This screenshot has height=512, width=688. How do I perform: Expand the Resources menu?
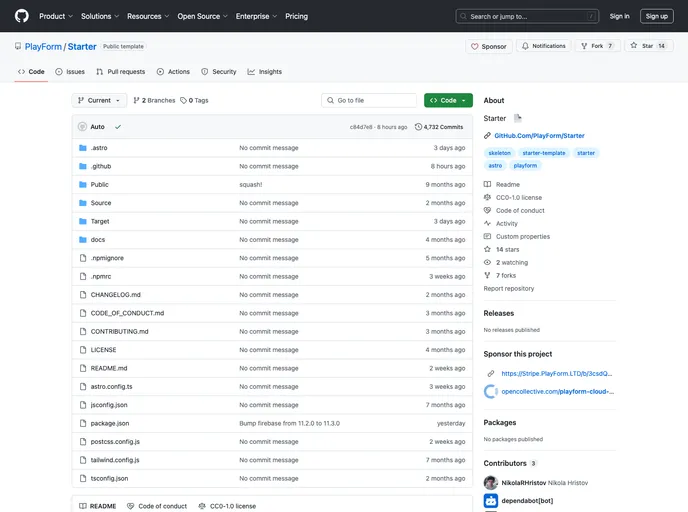tap(148, 16)
